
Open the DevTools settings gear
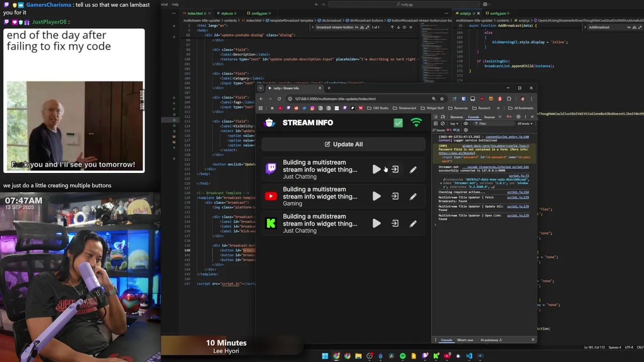tap(518, 117)
